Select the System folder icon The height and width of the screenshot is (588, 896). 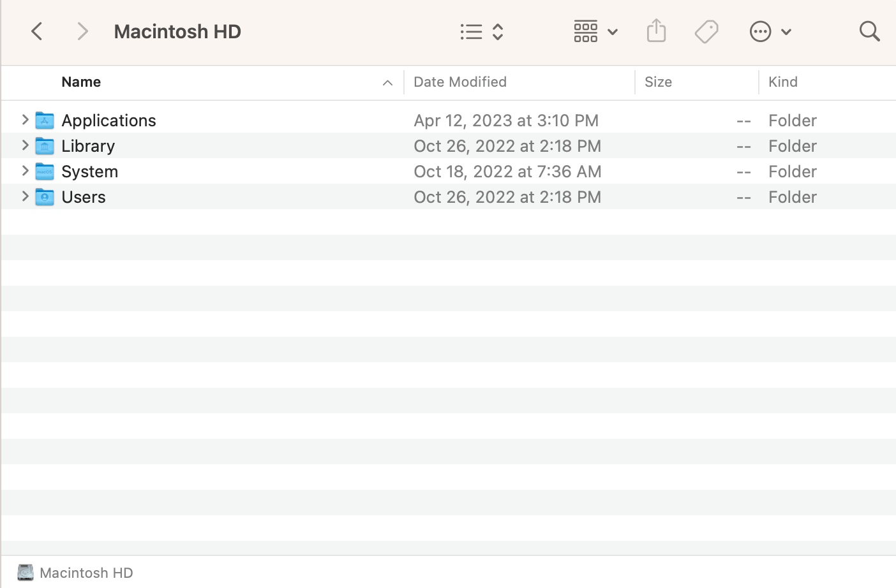tap(43, 171)
